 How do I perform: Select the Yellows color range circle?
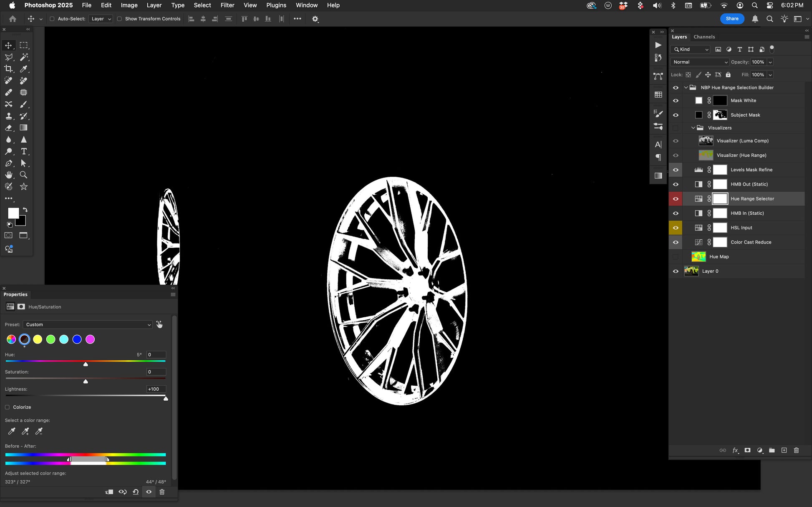point(38,339)
